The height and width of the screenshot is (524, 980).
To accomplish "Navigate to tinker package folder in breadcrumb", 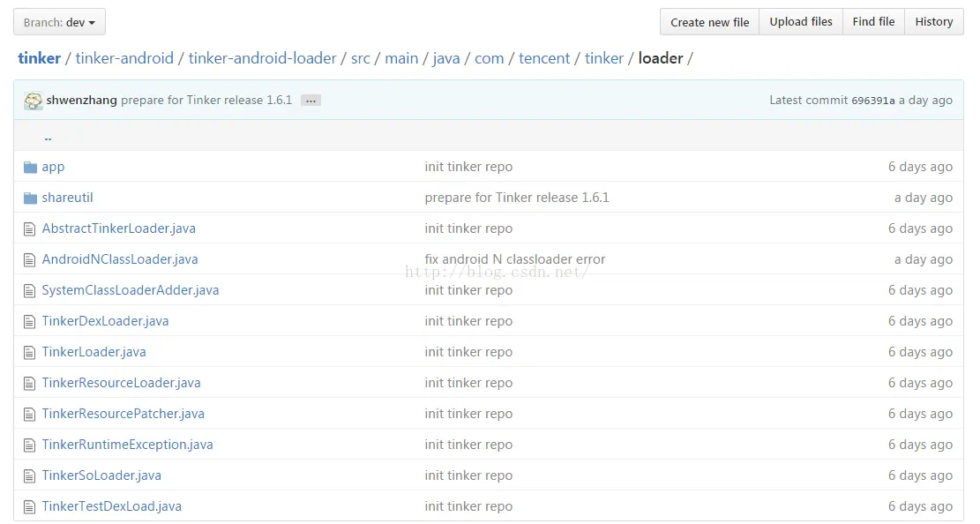I will click(x=603, y=58).
